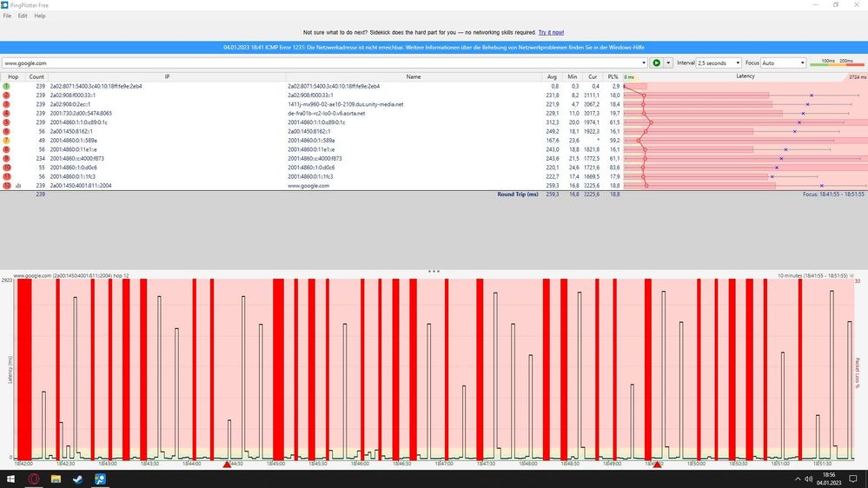Open Steam from the taskbar
868x488 pixels.
[x=77, y=479]
